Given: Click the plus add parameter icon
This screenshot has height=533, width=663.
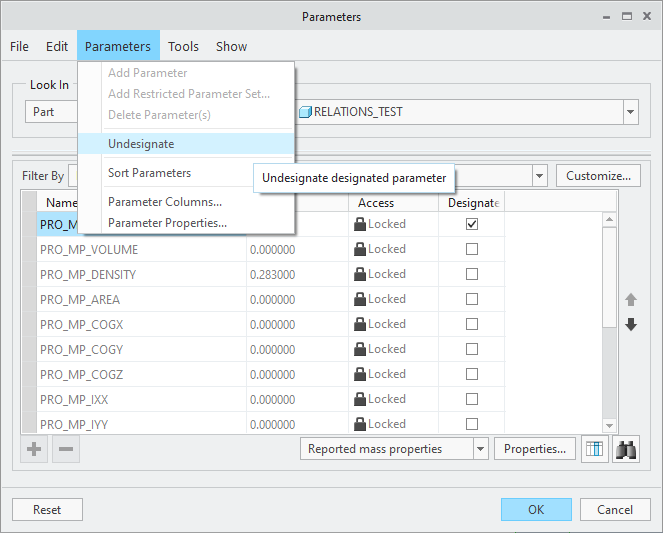Looking at the screenshot, I should coord(34,449).
